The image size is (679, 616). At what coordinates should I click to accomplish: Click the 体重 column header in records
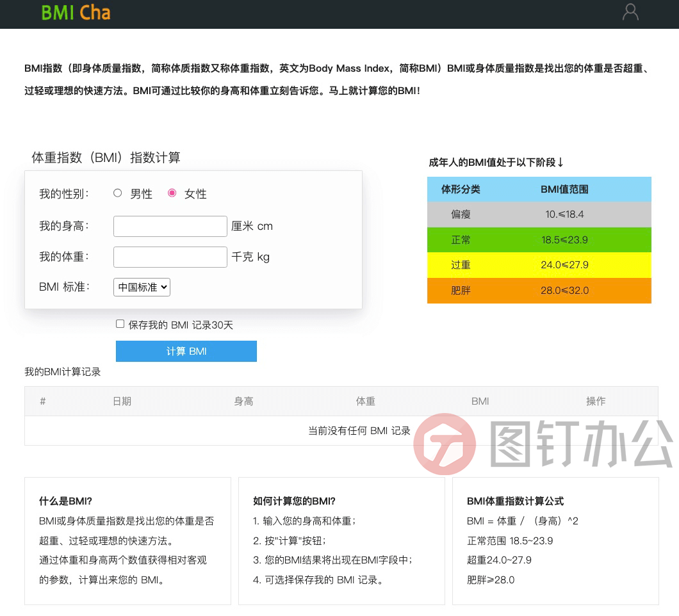click(366, 401)
